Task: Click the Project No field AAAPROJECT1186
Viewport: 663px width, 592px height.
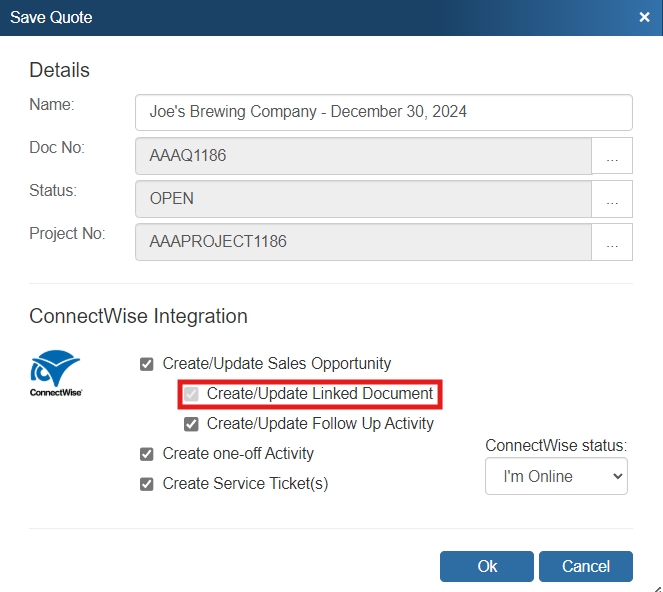Action: pyautogui.click(x=363, y=242)
